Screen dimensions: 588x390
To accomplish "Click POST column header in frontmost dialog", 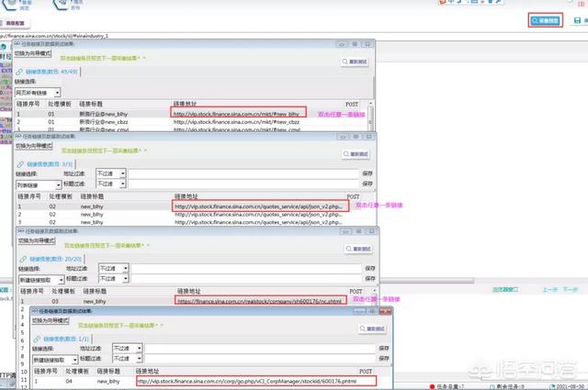I will (x=366, y=372).
